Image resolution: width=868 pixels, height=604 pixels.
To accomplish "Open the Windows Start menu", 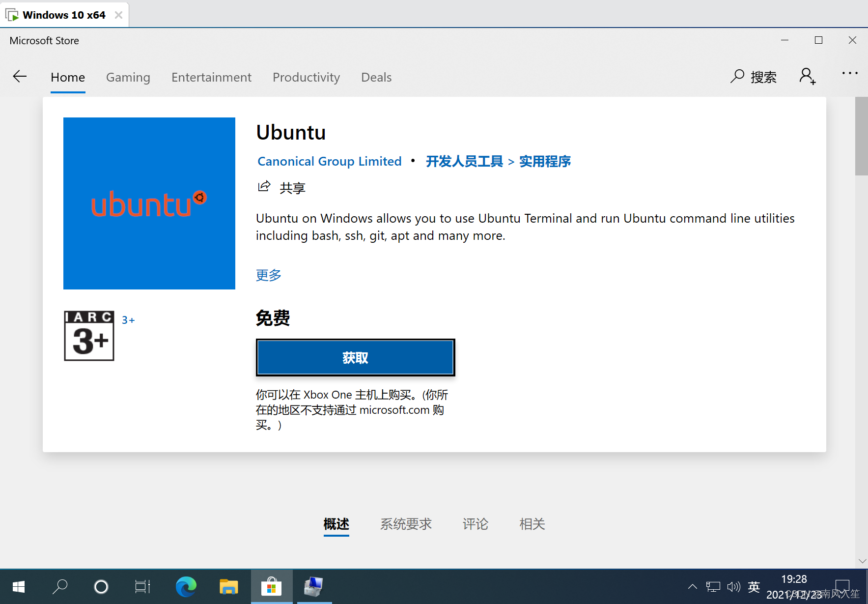I will point(19,587).
